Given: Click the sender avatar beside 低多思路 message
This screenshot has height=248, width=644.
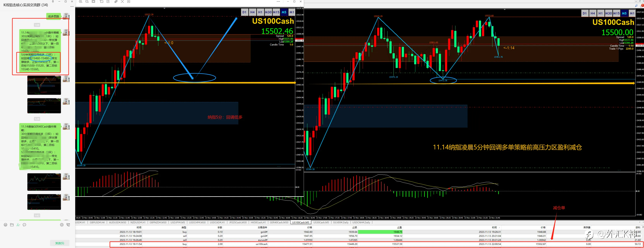Looking at the screenshot, I should coord(66,16).
